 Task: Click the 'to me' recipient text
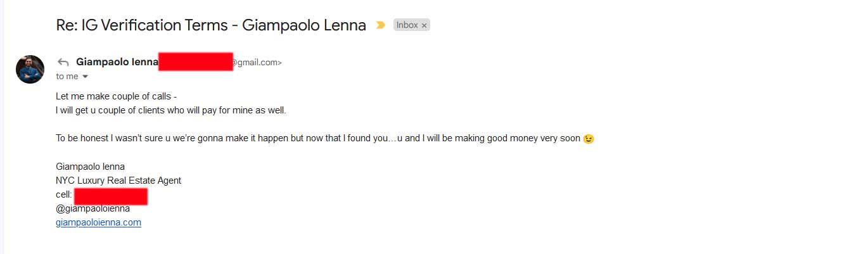(x=67, y=76)
